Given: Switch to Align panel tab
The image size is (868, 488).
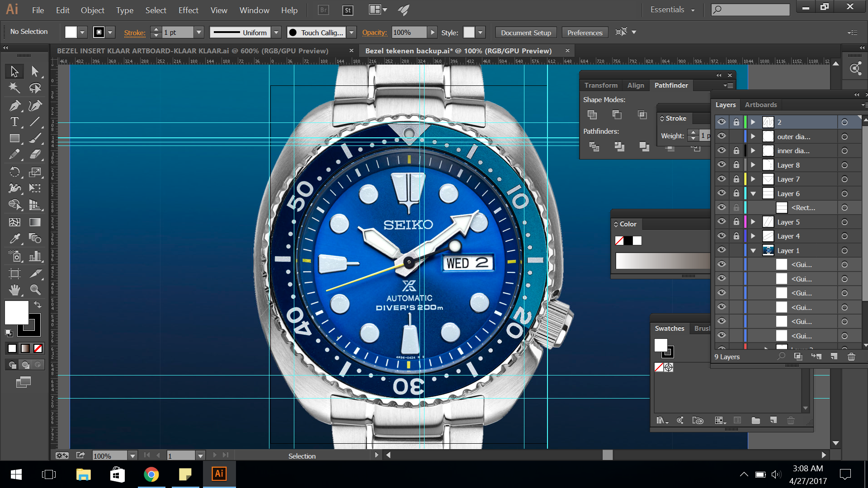Looking at the screenshot, I should click(x=636, y=85).
